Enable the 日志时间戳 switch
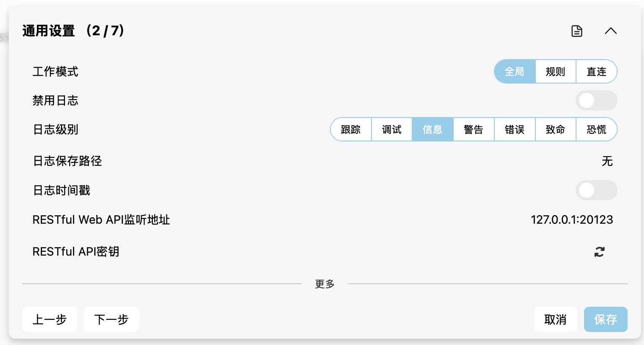The image size is (644, 345). pyautogui.click(x=596, y=191)
